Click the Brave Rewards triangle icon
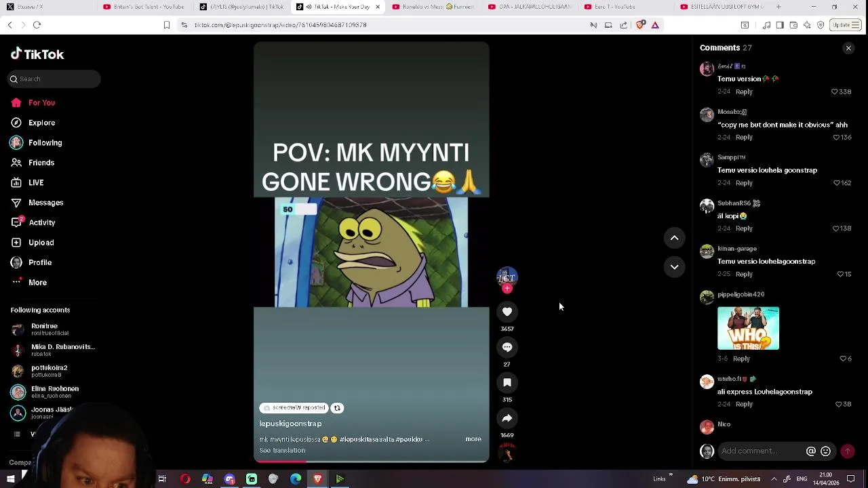The height and width of the screenshot is (488, 868). (655, 25)
